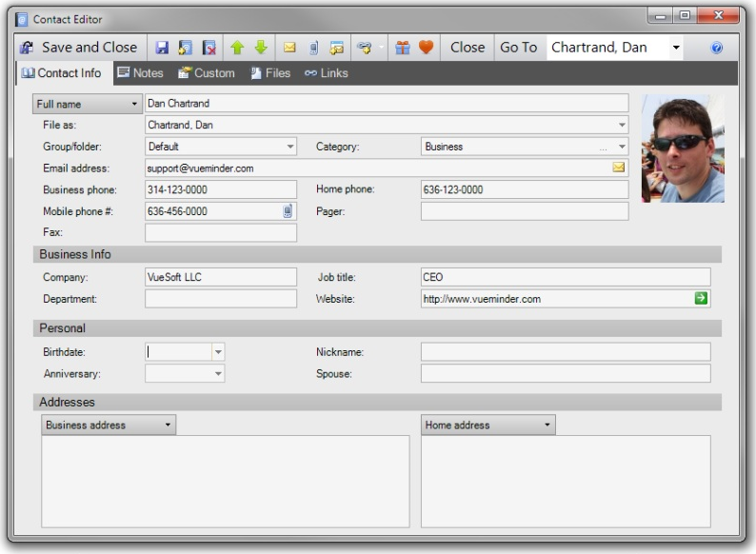Click the blue floppy disk Save icon
The width and height of the screenshot is (756, 554).
coord(162,48)
